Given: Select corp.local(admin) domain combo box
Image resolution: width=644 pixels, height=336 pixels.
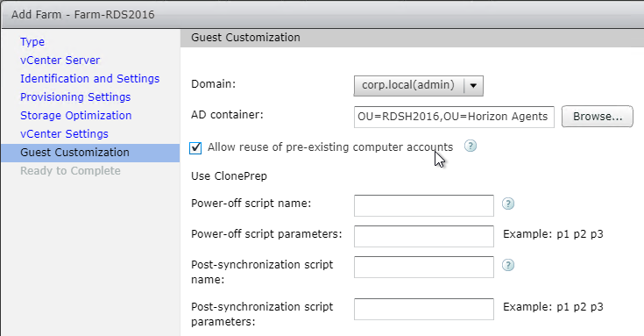Looking at the screenshot, I should tap(418, 86).
